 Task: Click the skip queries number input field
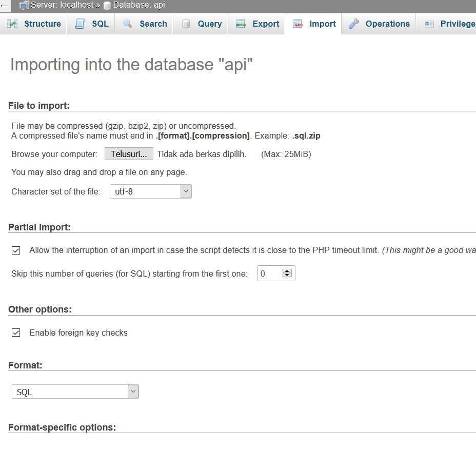270,274
